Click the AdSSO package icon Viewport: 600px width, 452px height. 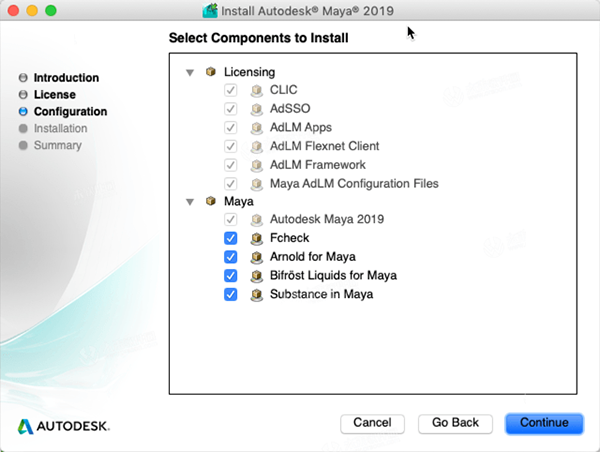[x=257, y=109]
